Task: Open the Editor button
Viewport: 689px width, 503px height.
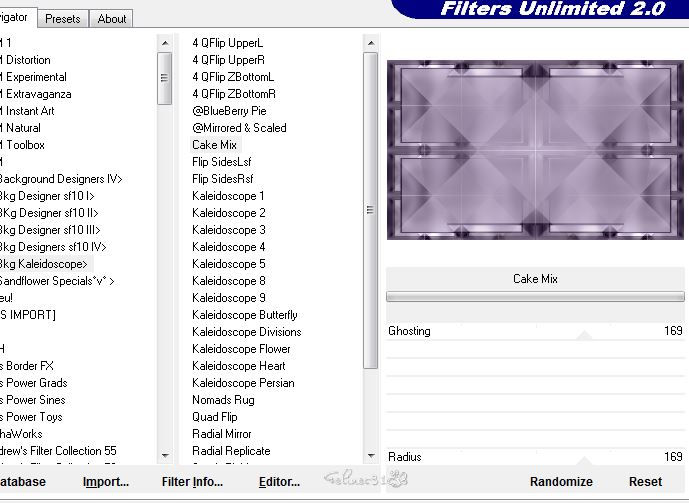Action: pyautogui.click(x=279, y=481)
